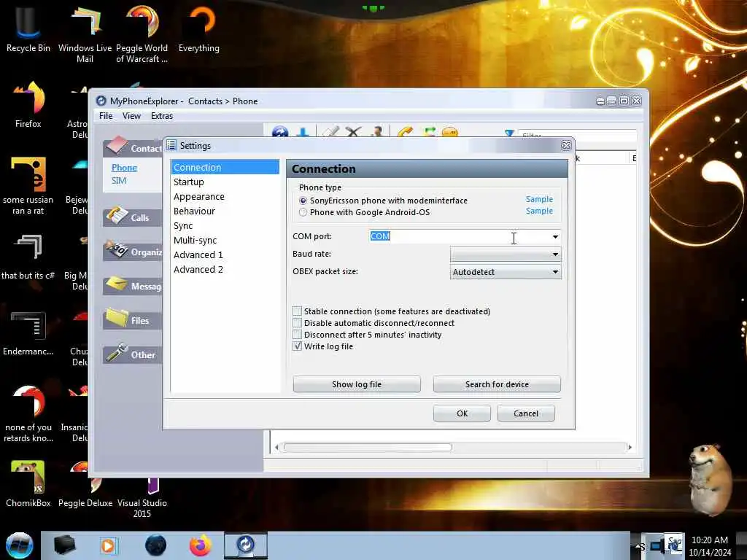The height and width of the screenshot is (560, 747).
Task: Click inside the COM port text field
Action: tap(460, 236)
